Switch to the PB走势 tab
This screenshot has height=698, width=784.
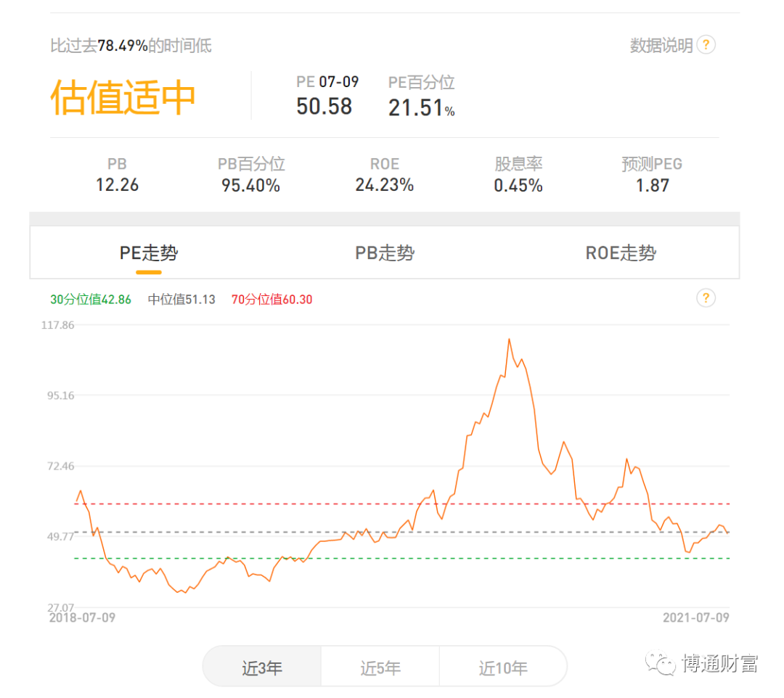385,252
